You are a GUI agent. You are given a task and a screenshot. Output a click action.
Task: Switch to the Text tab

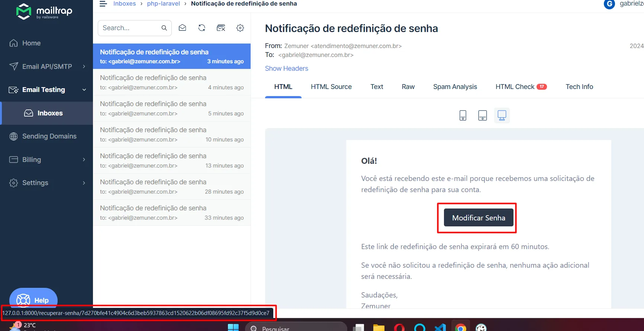click(x=377, y=87)
